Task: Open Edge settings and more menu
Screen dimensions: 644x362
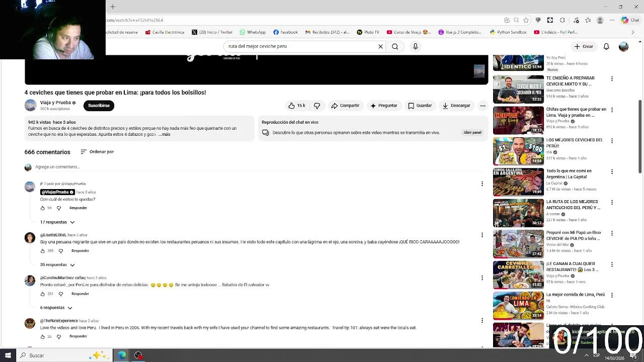Action: tap(611, 20)
